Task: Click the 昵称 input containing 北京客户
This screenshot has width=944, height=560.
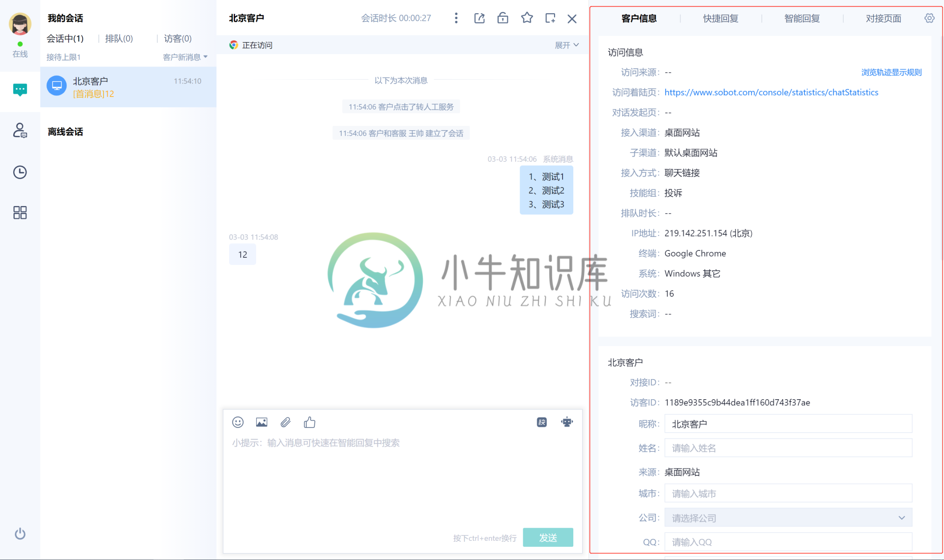Action: click(x=788, y=424)
